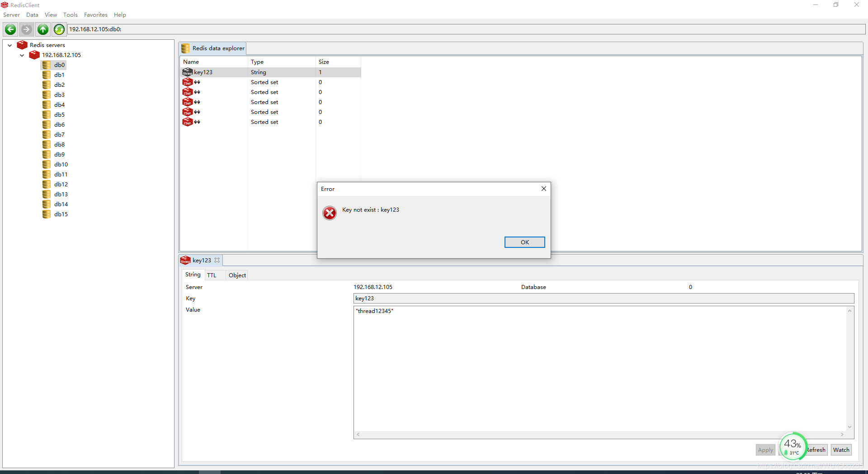Image resolution: width=868 pixels, height=474 pixels.
Task: Collapse the 192.168.12.105 server node
Action: tap(22, 55)
